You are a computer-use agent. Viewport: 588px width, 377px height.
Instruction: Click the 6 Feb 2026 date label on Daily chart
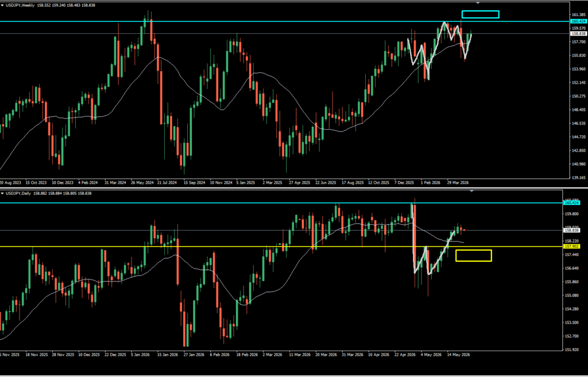(220, 355)
